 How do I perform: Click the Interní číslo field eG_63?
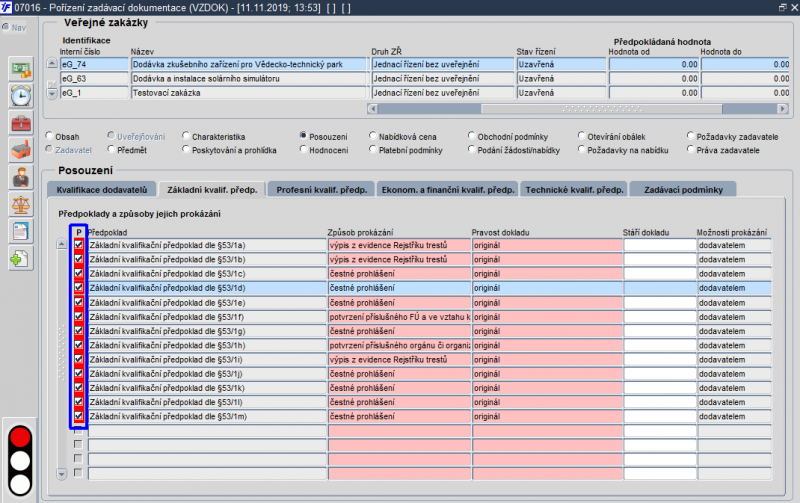click(x=94, y=79)
